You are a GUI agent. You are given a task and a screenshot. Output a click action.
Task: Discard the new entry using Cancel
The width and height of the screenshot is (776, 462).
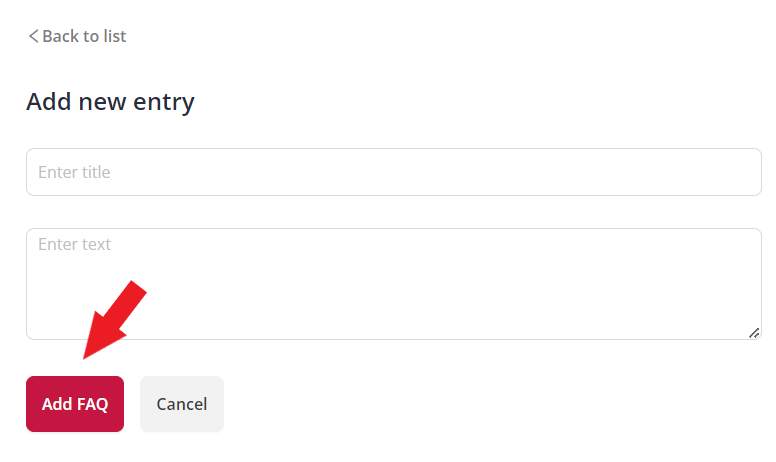pos(182,404)
